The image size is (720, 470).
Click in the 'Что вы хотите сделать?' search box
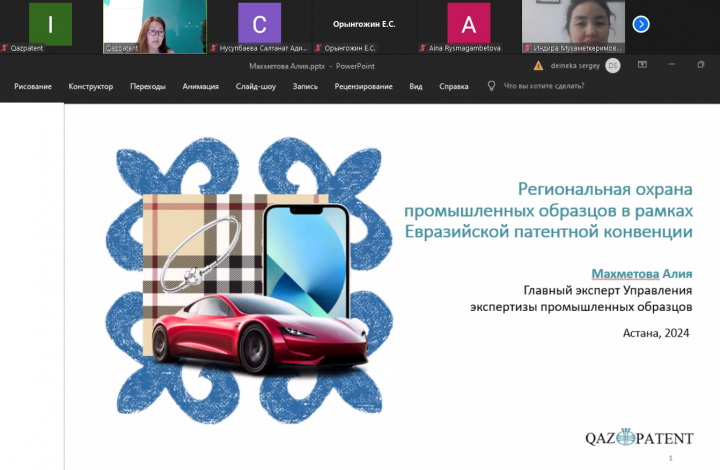546,87
